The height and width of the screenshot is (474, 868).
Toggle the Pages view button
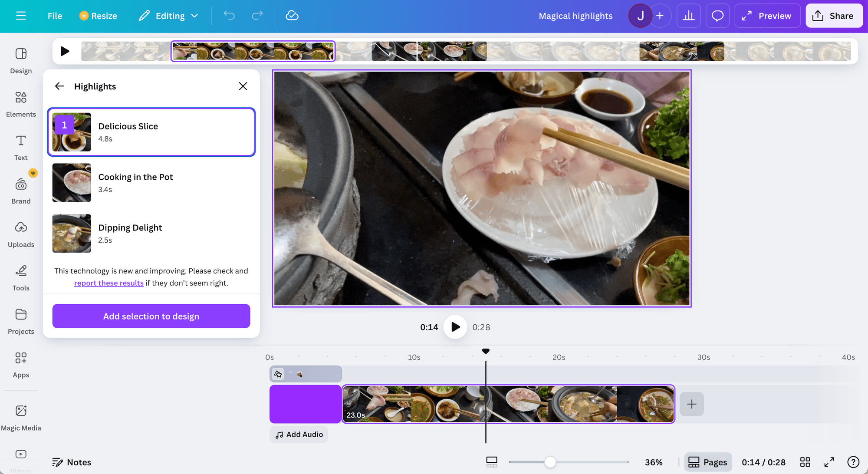click(x=708, y=462)
